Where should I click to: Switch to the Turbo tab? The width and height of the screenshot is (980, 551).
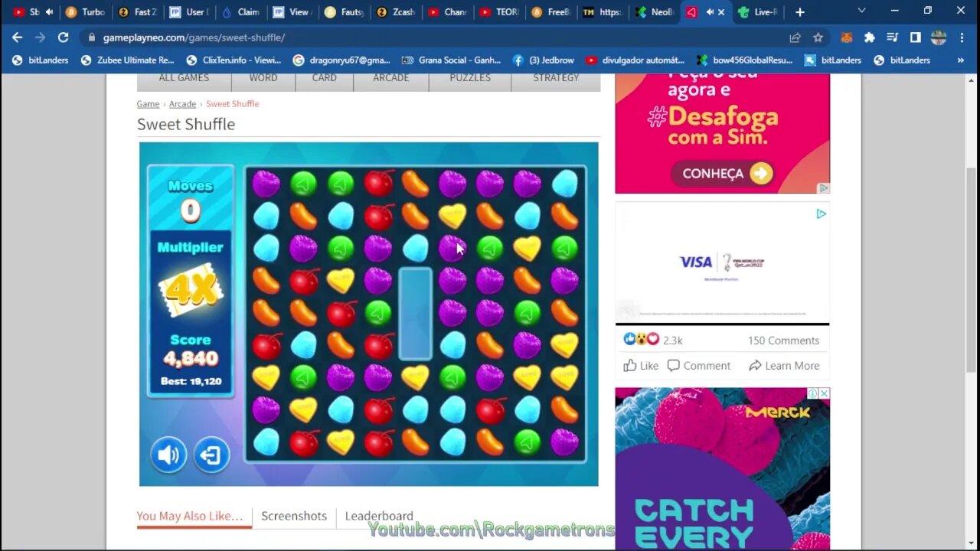pyautogui.click(x=85, y=12)
